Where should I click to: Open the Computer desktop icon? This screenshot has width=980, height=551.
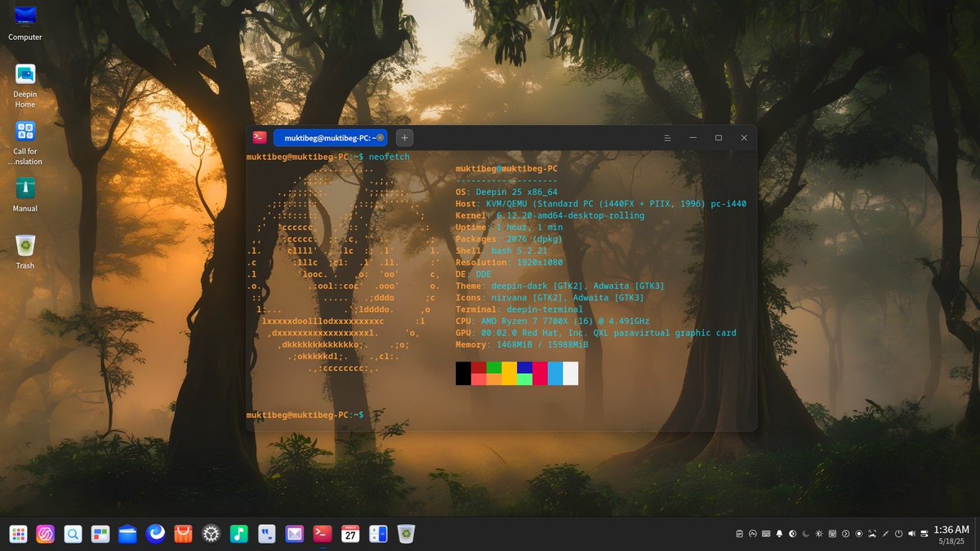click(25, 22)
